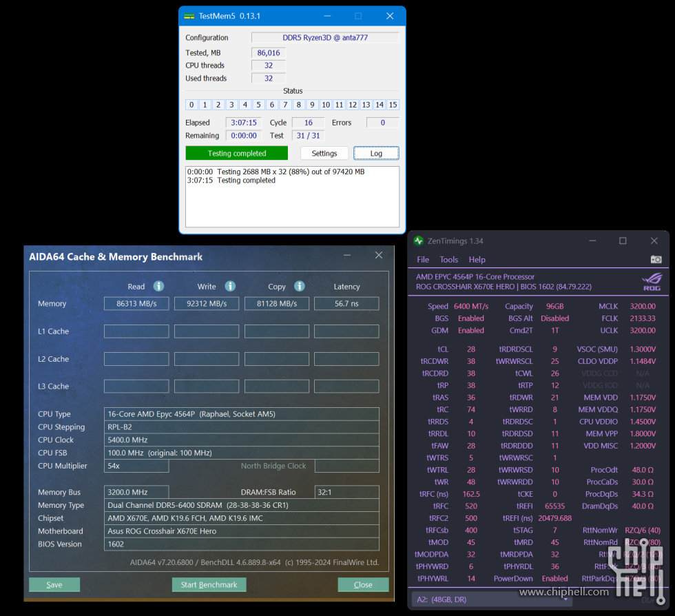Click the CPU Type field in AIDA64

(x=242, y=414)
